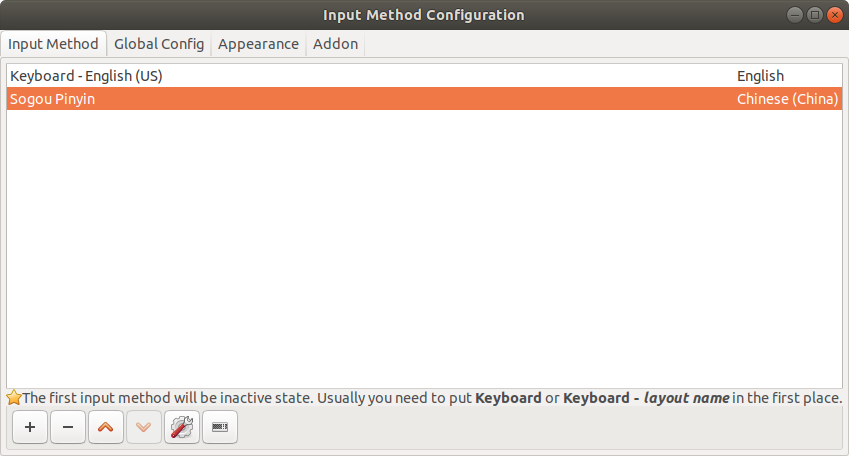849x456 pixels.
Task: Click the Chinese (China) language label
Action: pyautogui.click(x=787, y=99)
